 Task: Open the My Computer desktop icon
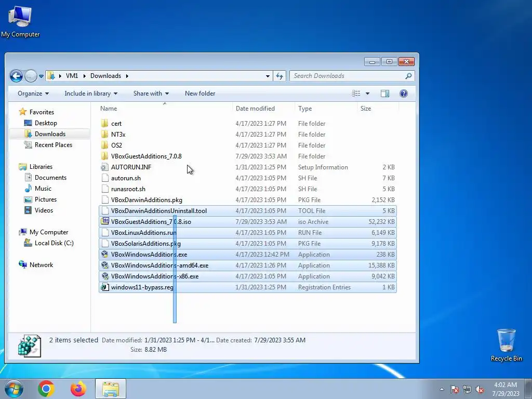(x=20, y=21)
